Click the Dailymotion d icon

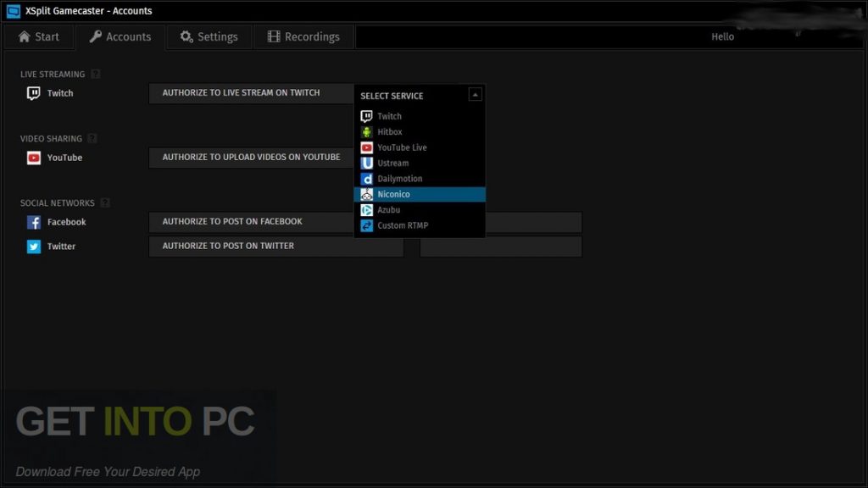[366, 179]
